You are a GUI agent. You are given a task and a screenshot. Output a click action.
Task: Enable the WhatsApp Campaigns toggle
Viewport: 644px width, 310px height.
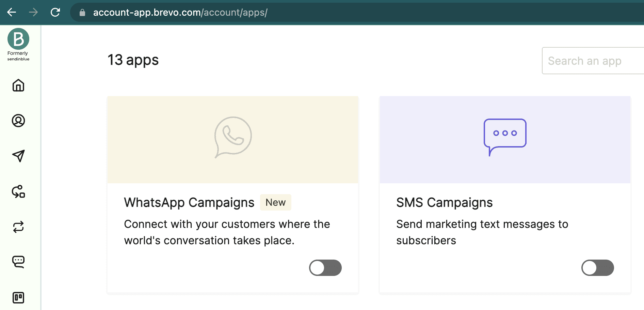pyautogui.click(x=325, y=268)
